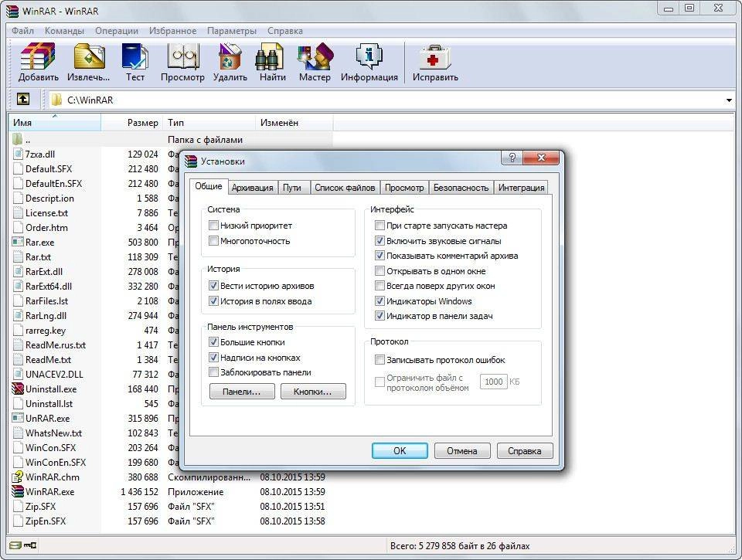Image resolution: width=742 pixels, height=560 pixels.
Task: Toggle Включить звуковые сигналы
Action: click(x=380, y=241)
